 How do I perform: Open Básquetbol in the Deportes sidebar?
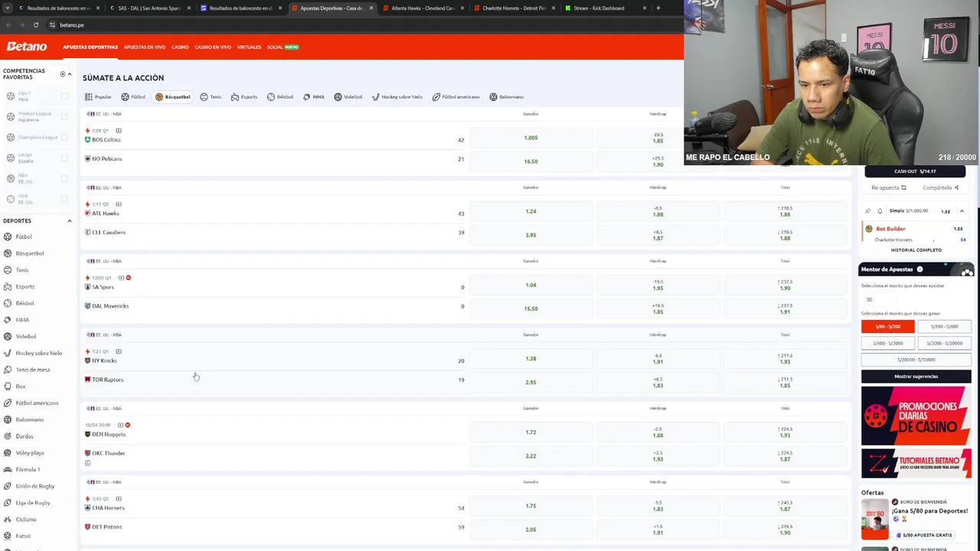(x=24, y=253)
